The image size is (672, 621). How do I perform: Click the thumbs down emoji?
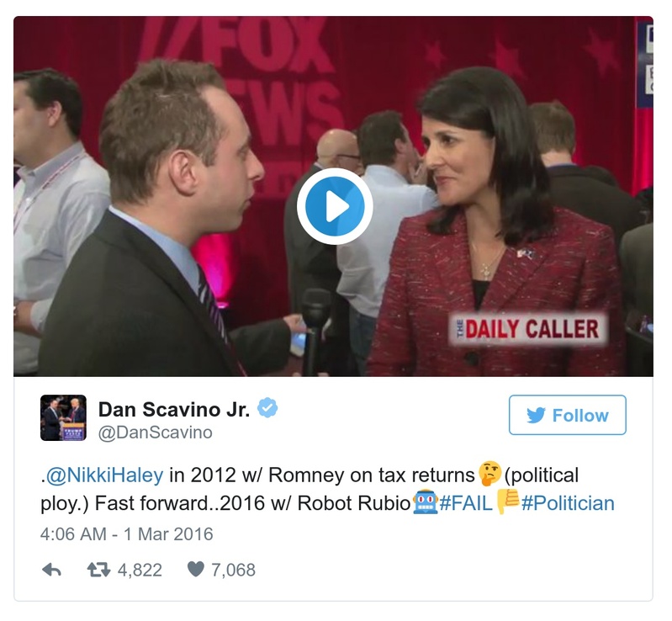pos(507,502)
